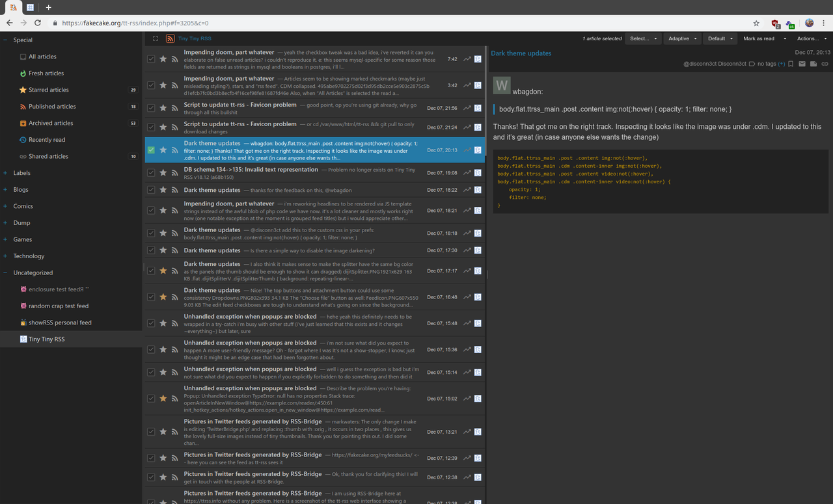Viewport: 833px width, 504px height.
Task: Open the 'Dark theme updates' article title link
Action: pos(521,53)
